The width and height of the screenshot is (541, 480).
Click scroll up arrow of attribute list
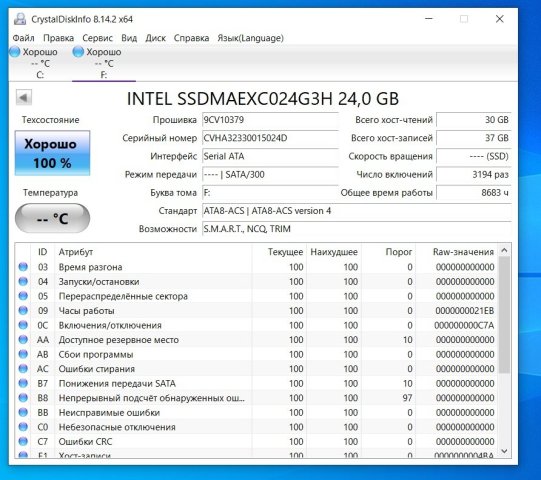pos(504,250)
